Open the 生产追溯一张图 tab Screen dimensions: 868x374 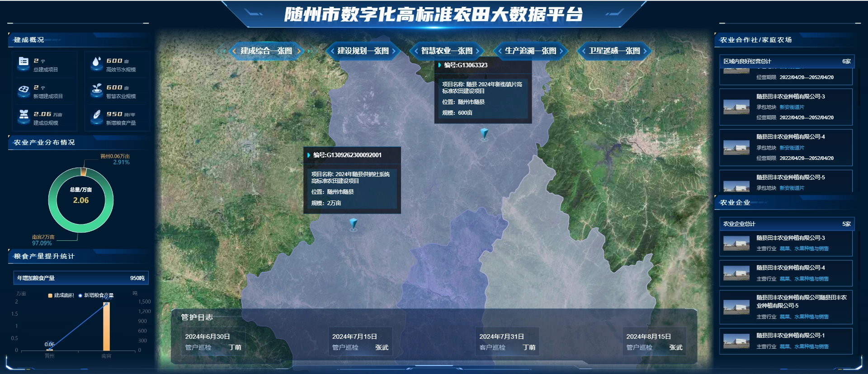[531, 51]
